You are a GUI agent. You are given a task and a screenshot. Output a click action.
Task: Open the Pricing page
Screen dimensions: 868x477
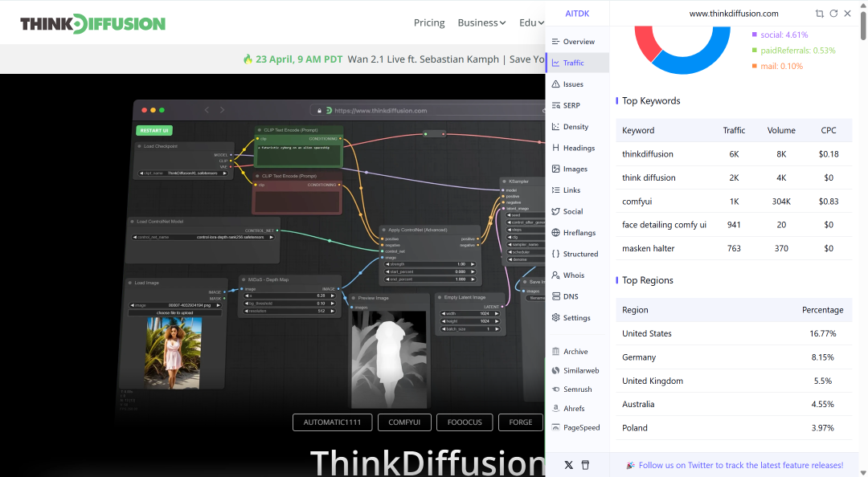click(429, 22)
